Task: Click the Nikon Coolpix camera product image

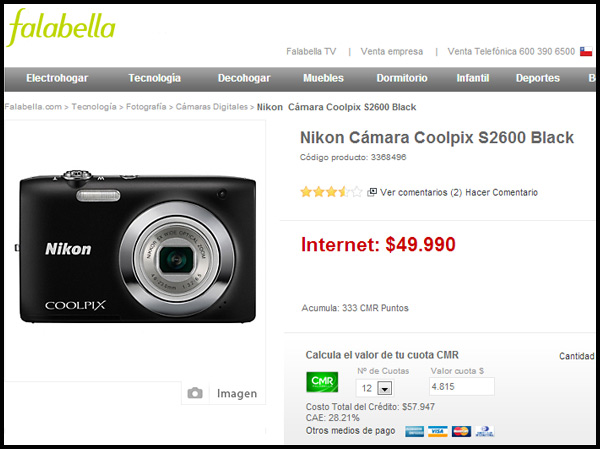Action: pyautogui.click(x=138, y=247)
